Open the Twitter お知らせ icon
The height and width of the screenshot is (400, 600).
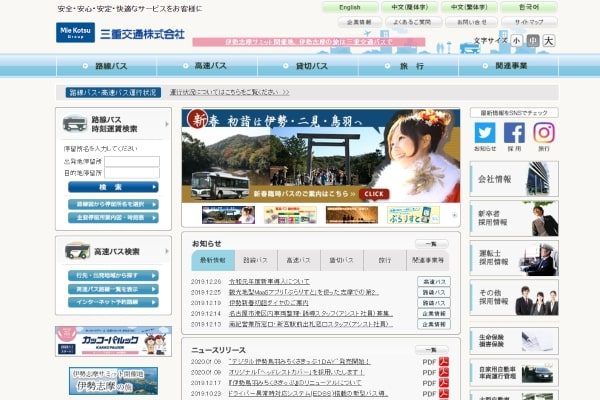click(485, 132)
